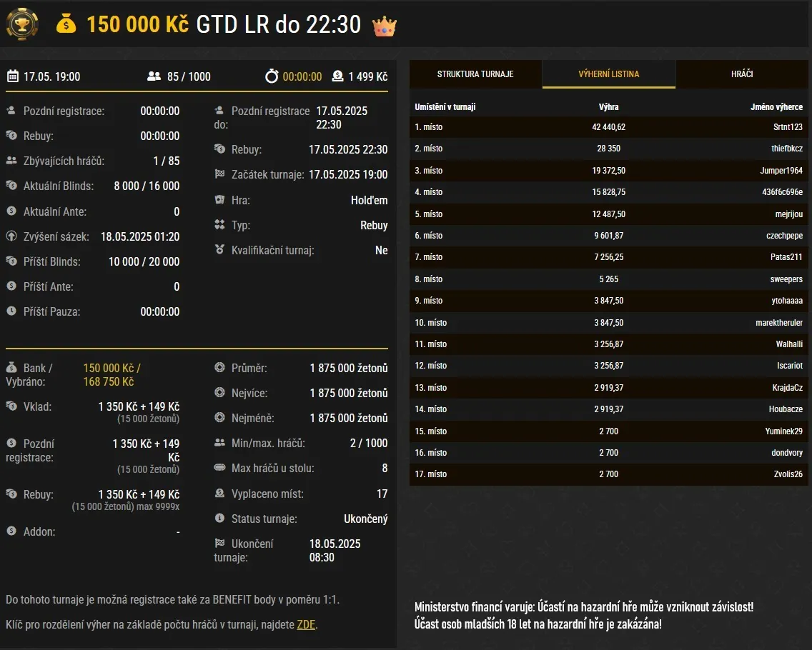Click the person icon beside Pozdní registrace
The image size is (812, 650).
(x=10, y=111)
